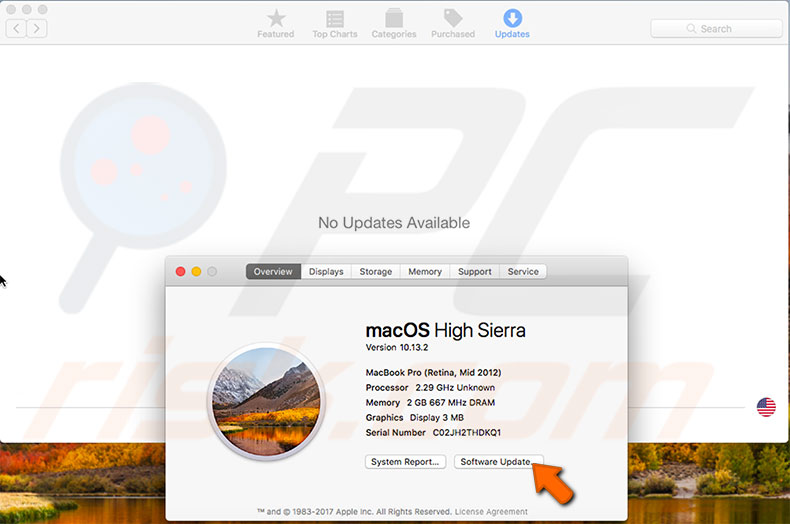Click the App Store search field
Viewport: 790px width, 524px height.
coord(716,29)
